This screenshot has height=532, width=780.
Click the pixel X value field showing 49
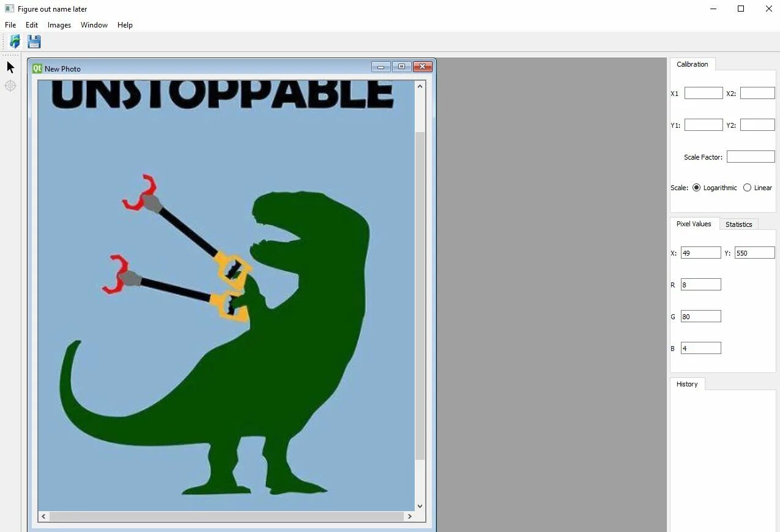pos(700,253)
